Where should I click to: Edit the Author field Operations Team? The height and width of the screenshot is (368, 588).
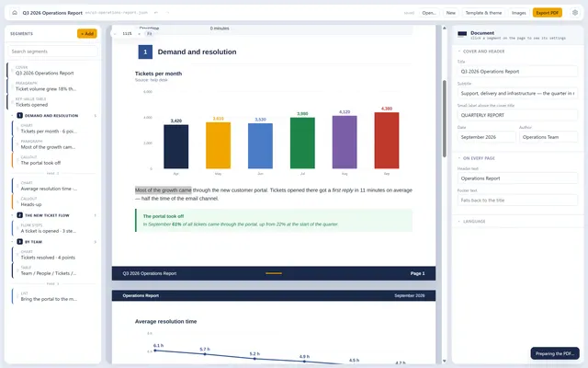548,137
